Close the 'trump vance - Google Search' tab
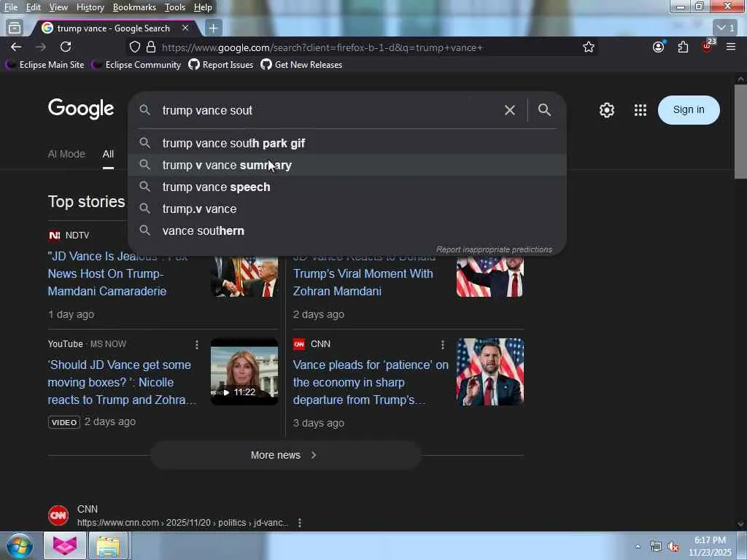 tap(185, 28)
